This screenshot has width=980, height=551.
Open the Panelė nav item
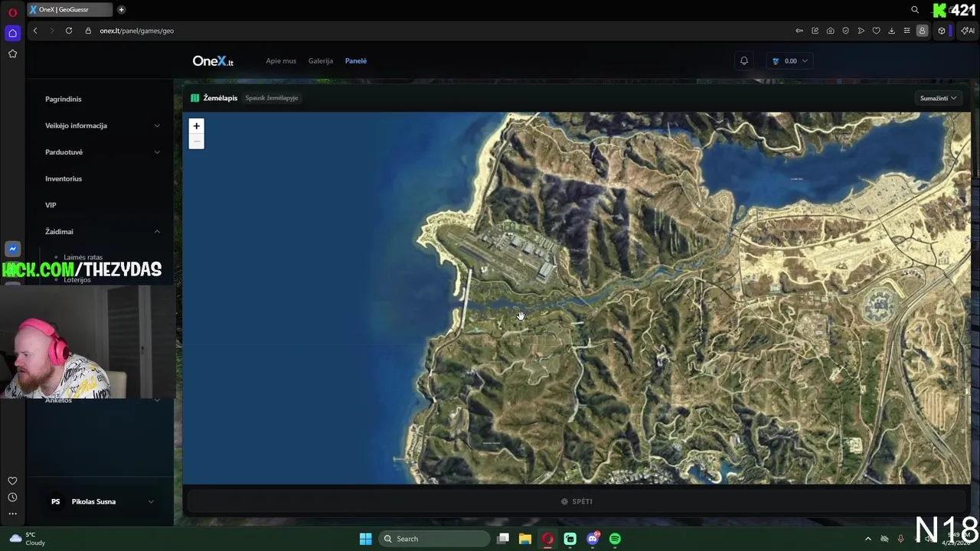[x=356, y=60]
